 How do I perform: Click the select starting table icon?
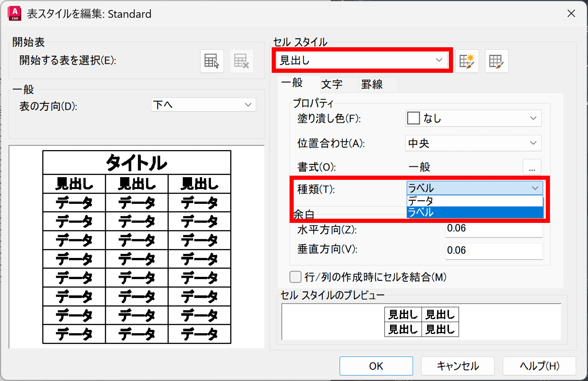212,61
